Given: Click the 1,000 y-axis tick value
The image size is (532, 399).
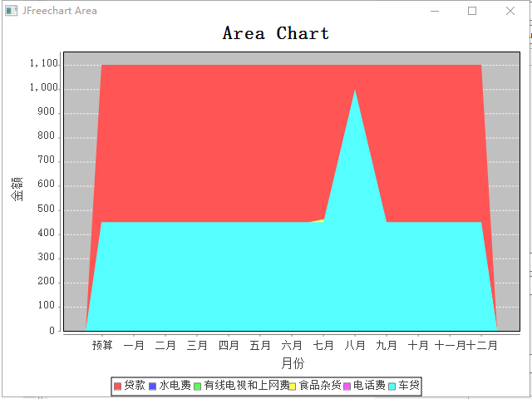Looking at the screenshot, I should 43,87.
